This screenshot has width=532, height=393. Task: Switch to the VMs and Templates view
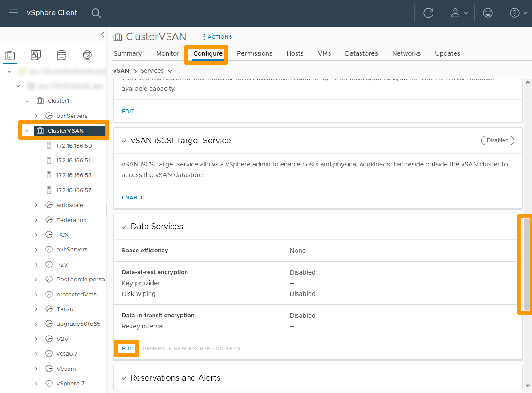point(35,54)
